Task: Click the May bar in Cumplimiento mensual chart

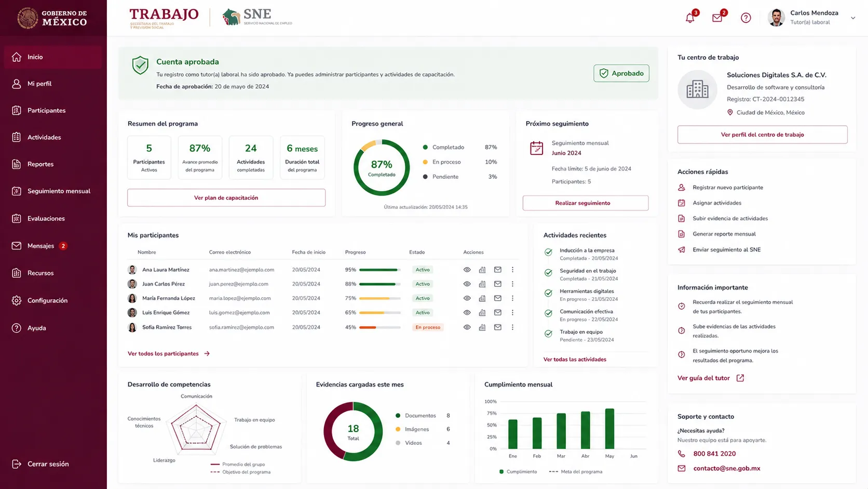Action: tap(609, 429)
